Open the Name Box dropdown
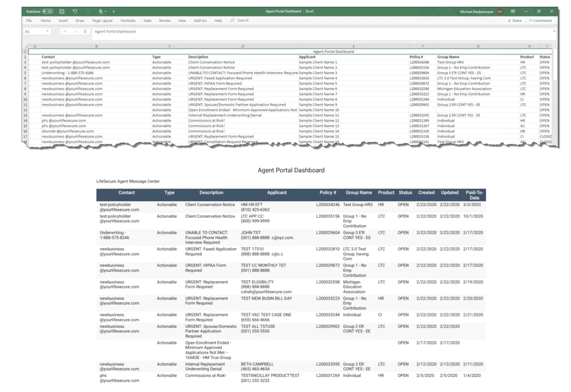 (47, 32)
